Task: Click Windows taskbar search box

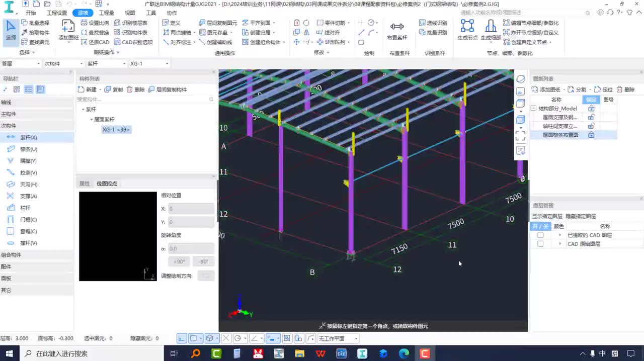Action: click(x=91, y=353)
